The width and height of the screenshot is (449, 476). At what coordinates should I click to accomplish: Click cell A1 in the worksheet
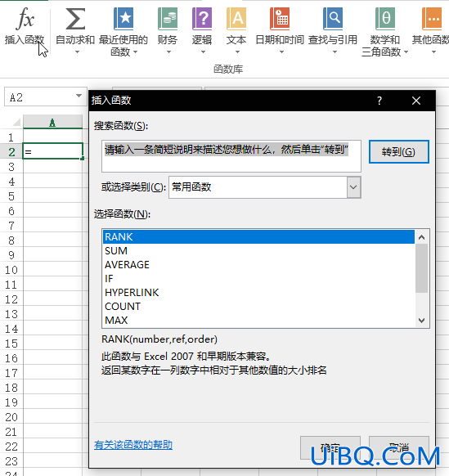click(x=52, y=137)
